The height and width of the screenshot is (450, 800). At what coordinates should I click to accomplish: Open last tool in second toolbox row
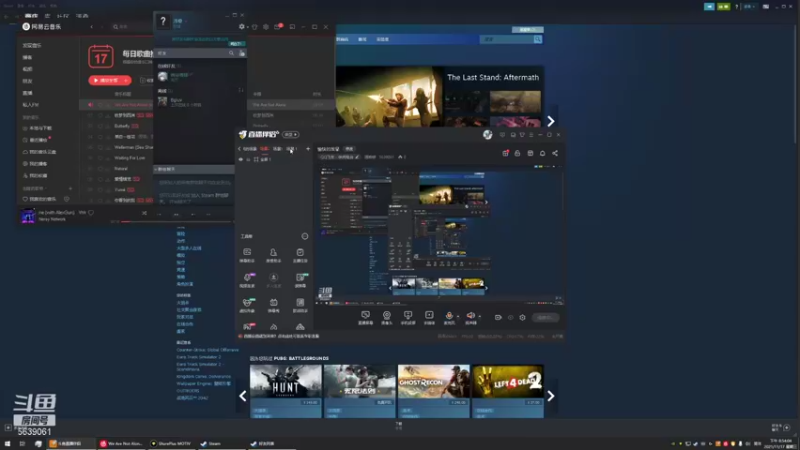[x=300, y=280]
